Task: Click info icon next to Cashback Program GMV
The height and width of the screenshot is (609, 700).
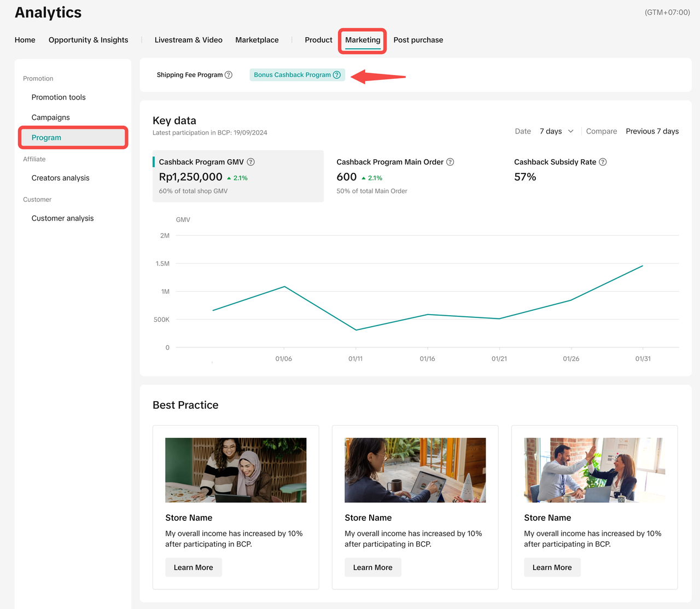Action: [x=250, y=162]
